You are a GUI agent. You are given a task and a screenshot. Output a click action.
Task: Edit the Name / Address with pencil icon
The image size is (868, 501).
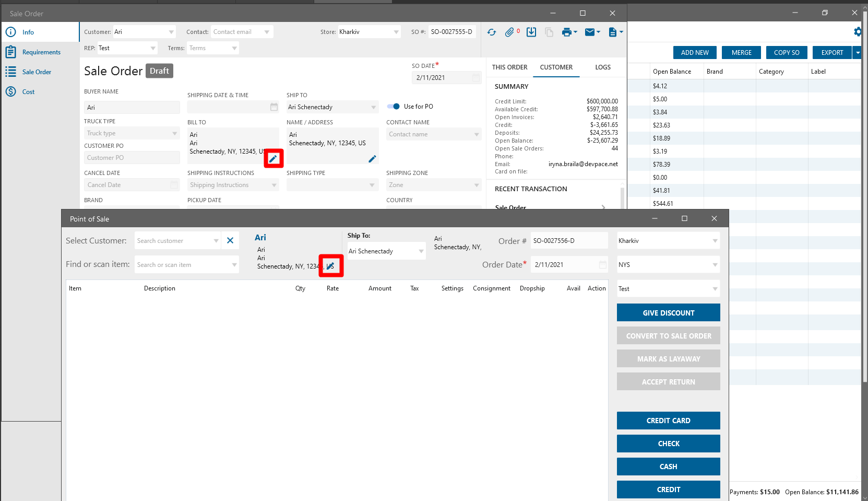372,159
